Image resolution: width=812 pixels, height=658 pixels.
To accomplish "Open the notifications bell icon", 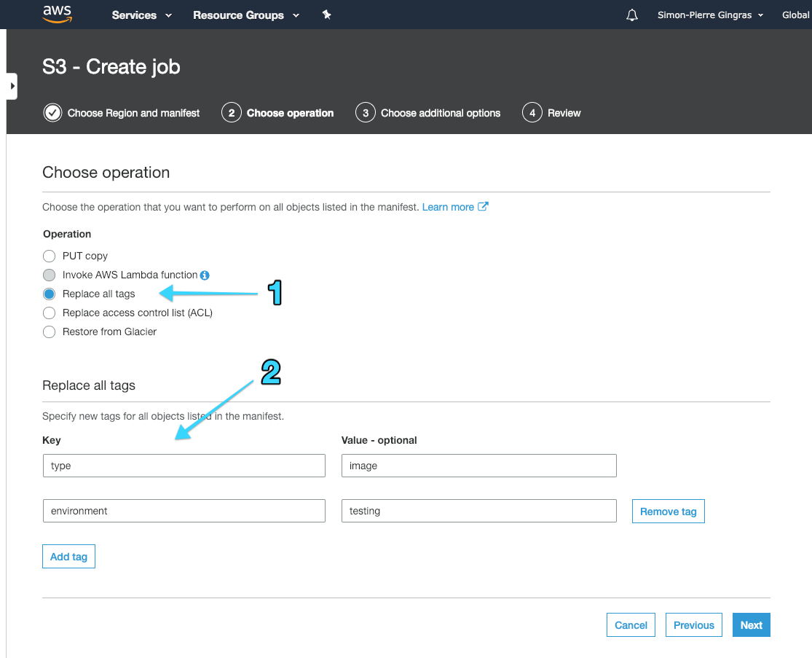I will (x=631, y=15).
